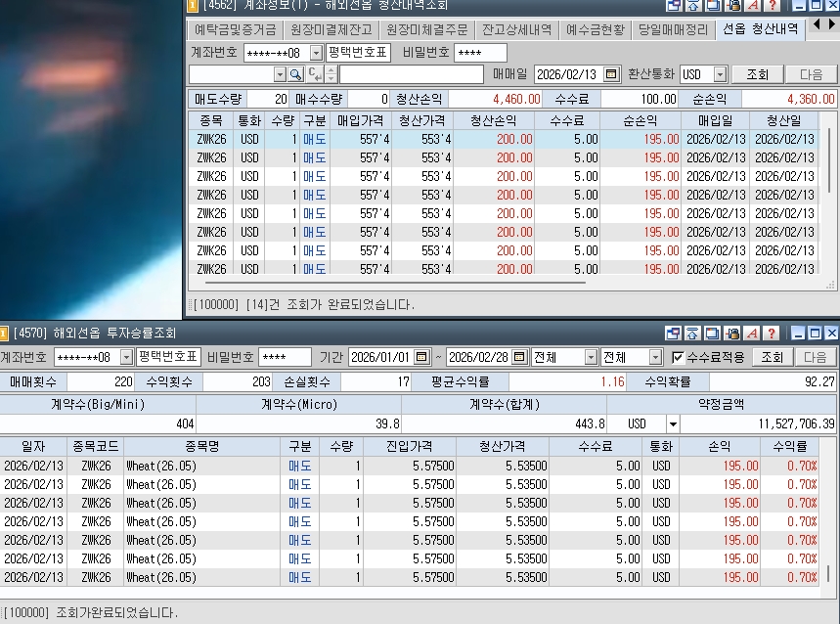The width and height of the screenshot is (840, 624).
Task: Open the first 전체 dropdown in window 4570
Action: pyautogui.click(x=591, y=357)
